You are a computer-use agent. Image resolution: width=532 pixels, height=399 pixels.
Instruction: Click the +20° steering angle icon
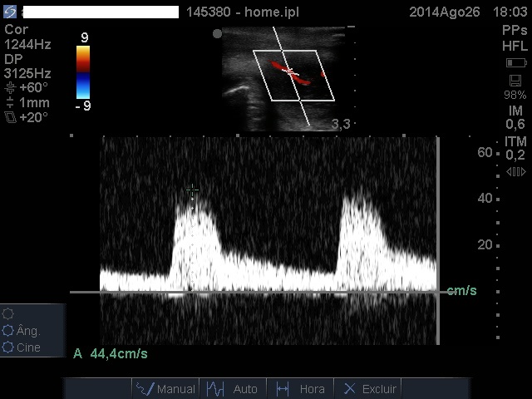(10, 118)
